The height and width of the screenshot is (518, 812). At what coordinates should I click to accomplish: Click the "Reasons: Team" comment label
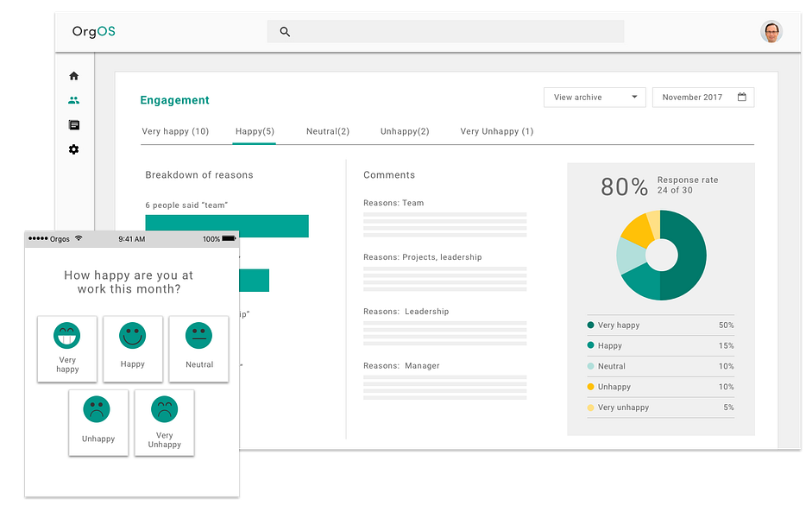tap(393, 203)
